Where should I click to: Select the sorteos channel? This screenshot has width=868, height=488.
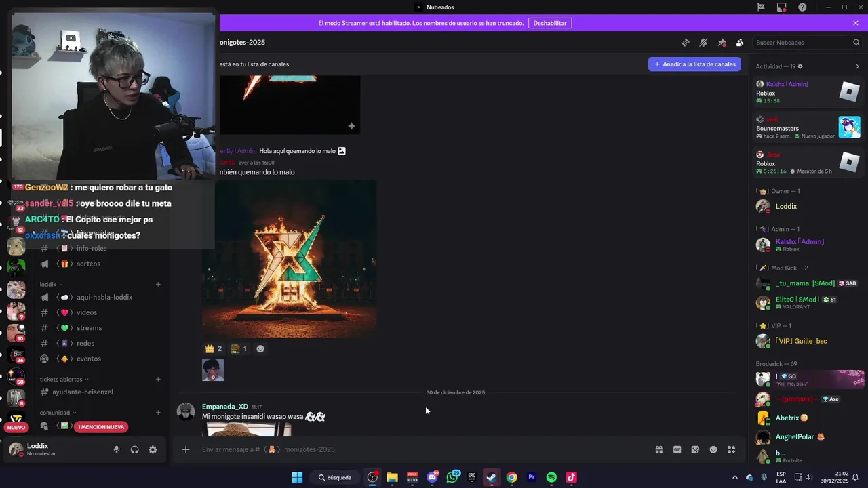point(88,264)
